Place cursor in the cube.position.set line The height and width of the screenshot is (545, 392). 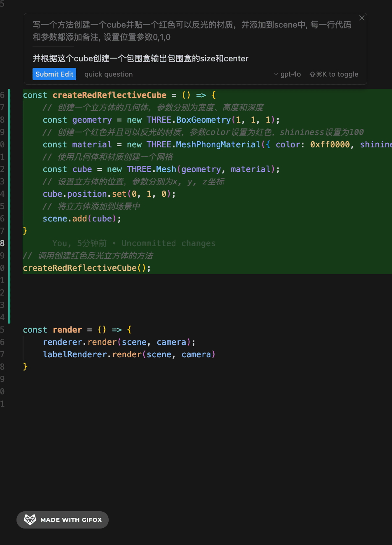click(109, 194)
